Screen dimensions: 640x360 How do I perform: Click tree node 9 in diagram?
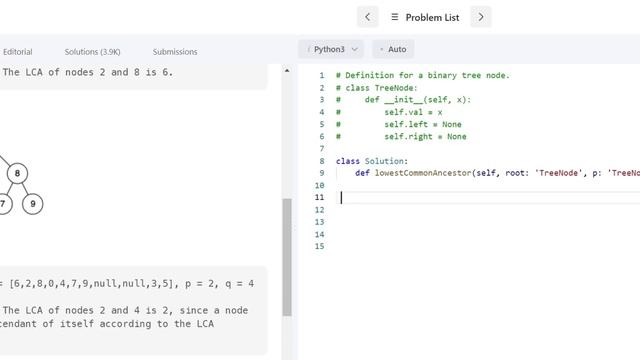[33, 204]
